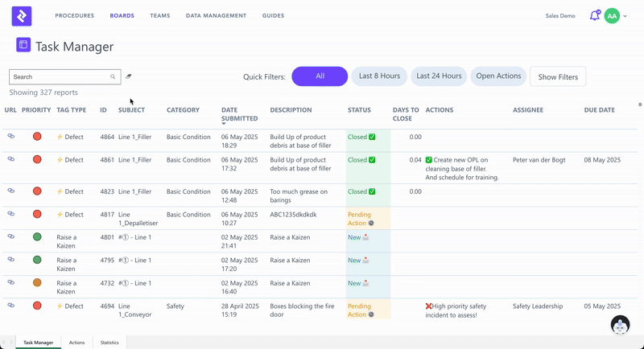Screen dimensions: 644x349
Task: Toggle the Open Actions quick filter
Action: tap(498, 76)
